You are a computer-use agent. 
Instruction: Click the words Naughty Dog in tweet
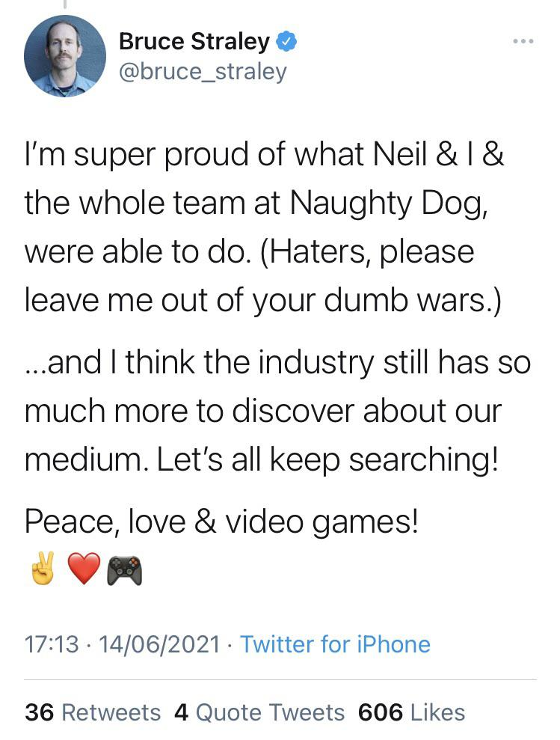pyautogui.click(x=389, y=203)
